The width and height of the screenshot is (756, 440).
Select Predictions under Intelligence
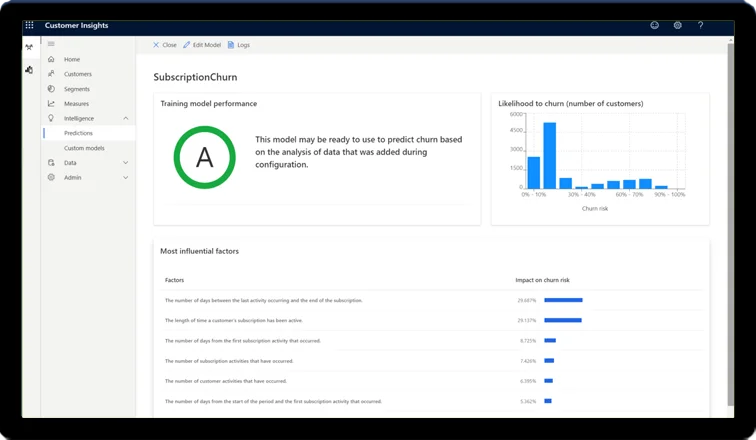coord(89,133)
